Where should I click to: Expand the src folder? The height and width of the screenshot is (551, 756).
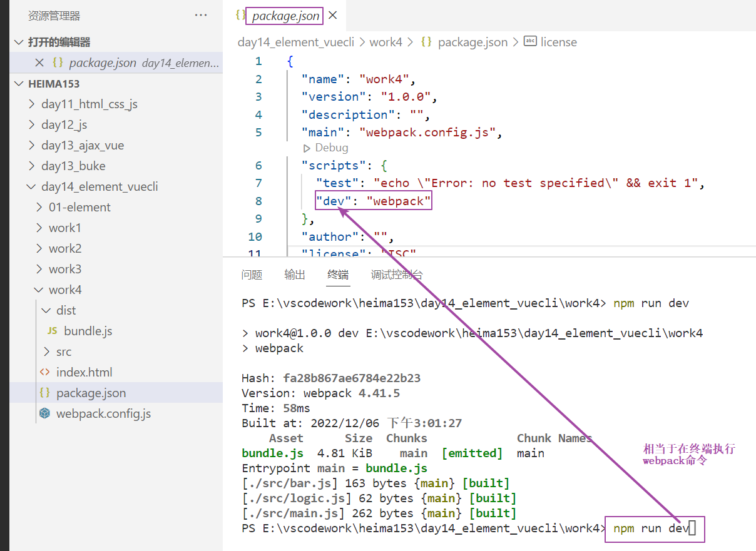[x=47, y=351]
